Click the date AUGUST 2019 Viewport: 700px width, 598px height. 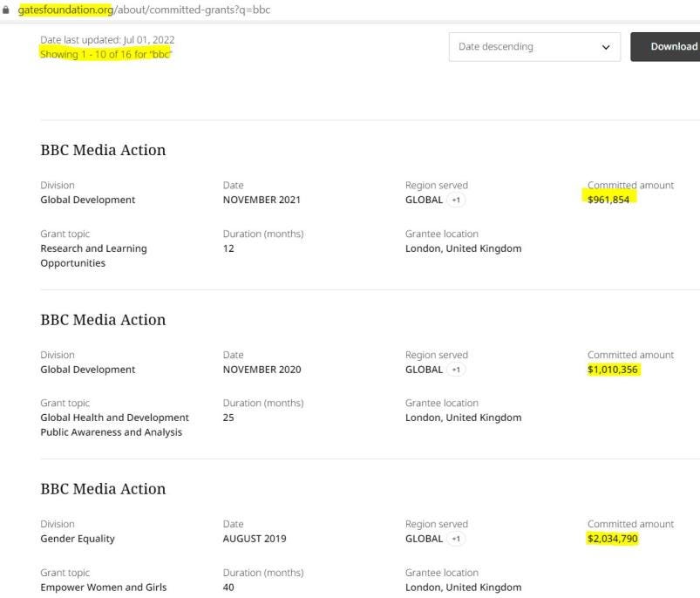(x=255, y=539)
